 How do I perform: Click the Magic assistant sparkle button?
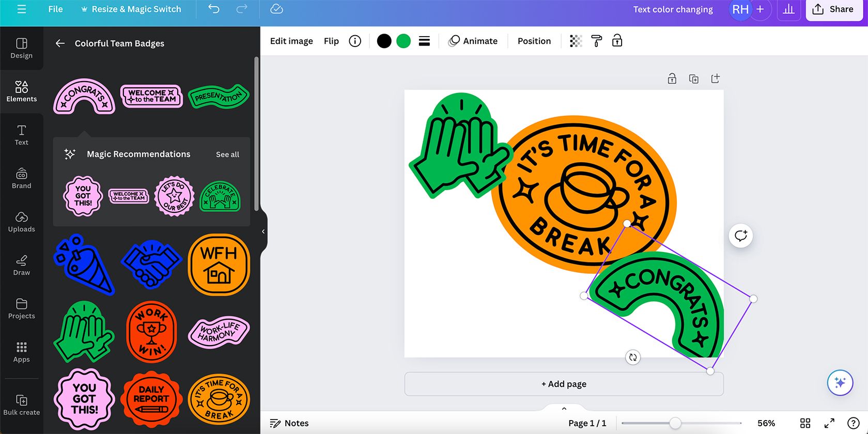[x=840, y=383]
